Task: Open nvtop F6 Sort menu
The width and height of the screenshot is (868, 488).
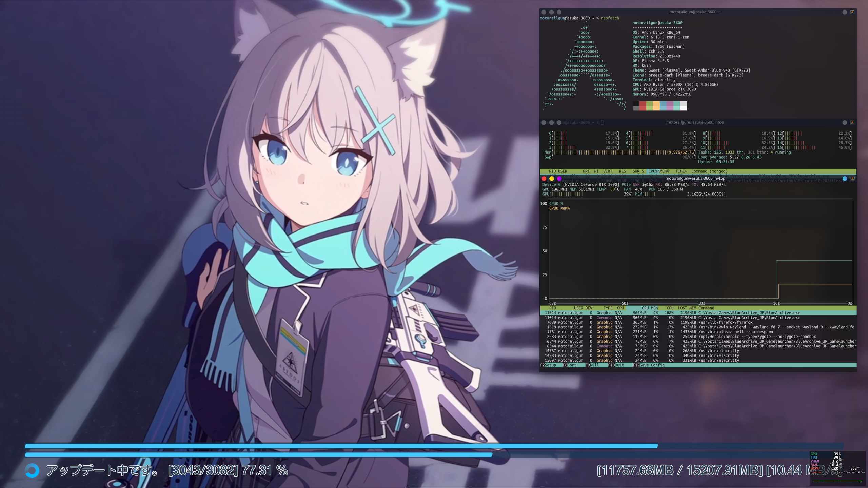Action: tap(572, 365)
